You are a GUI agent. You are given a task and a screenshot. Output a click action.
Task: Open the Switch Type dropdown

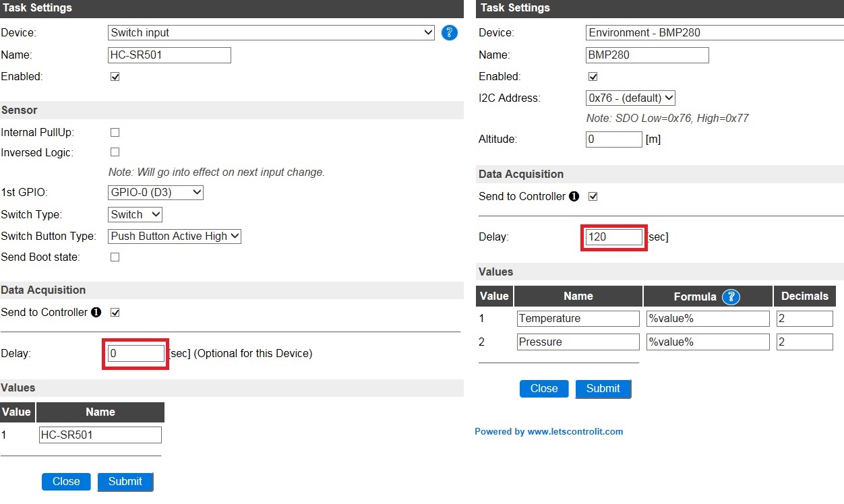135,214
